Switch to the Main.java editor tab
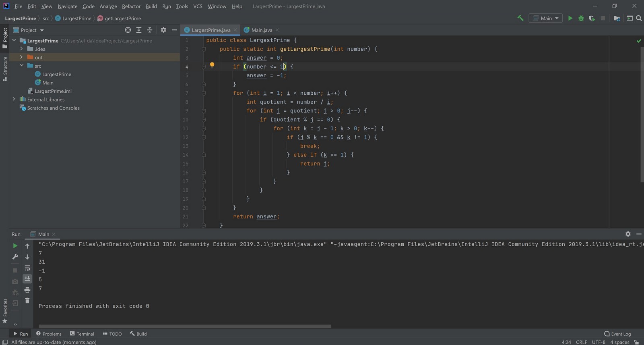Screen dimensions: 644x345 (x=261, y=30)
